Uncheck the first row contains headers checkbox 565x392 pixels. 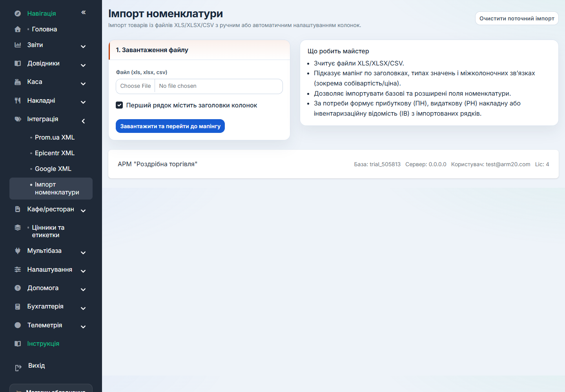click(119, 105)
